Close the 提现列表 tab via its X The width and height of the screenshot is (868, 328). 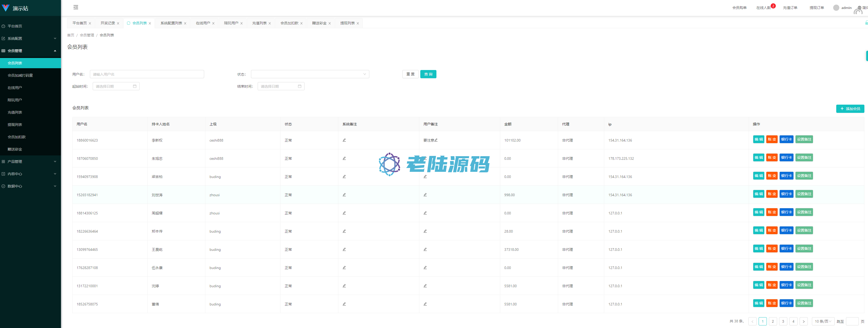pos(358,23)
